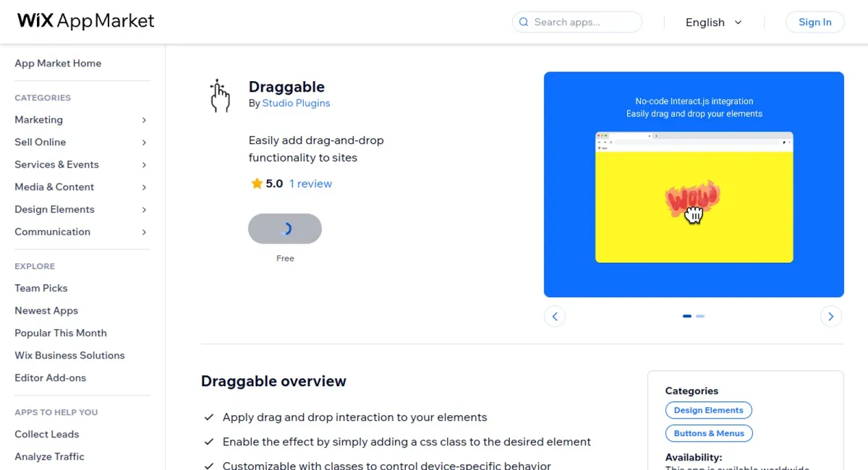Select Communication in the sidebar
This screenshot has height=470, width=868.
[52, 231]
